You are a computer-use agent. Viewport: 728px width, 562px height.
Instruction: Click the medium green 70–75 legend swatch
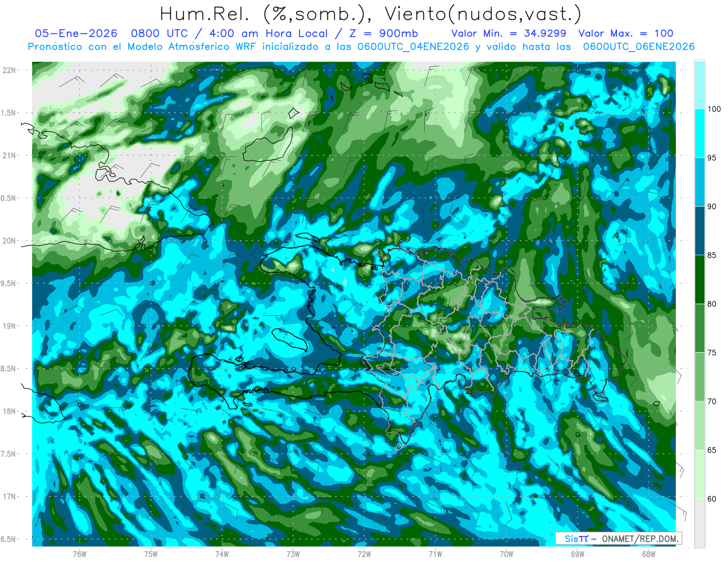(699, 377)
